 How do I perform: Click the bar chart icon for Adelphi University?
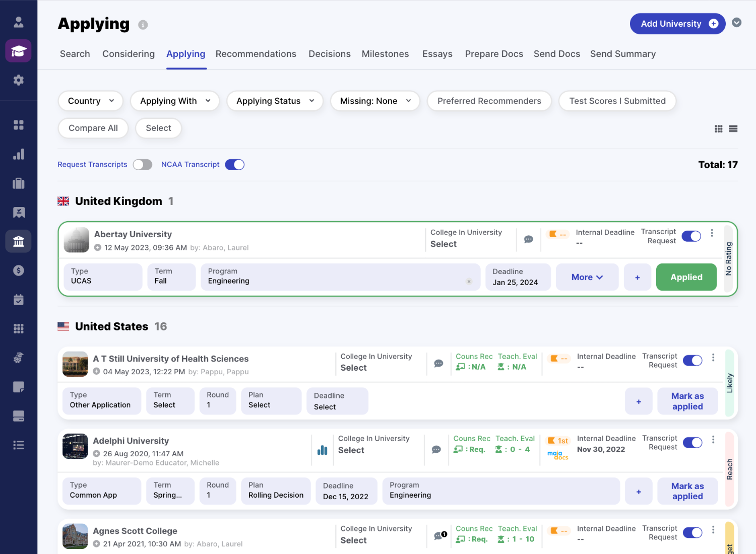pyautogui.click(x=323, y=450)
